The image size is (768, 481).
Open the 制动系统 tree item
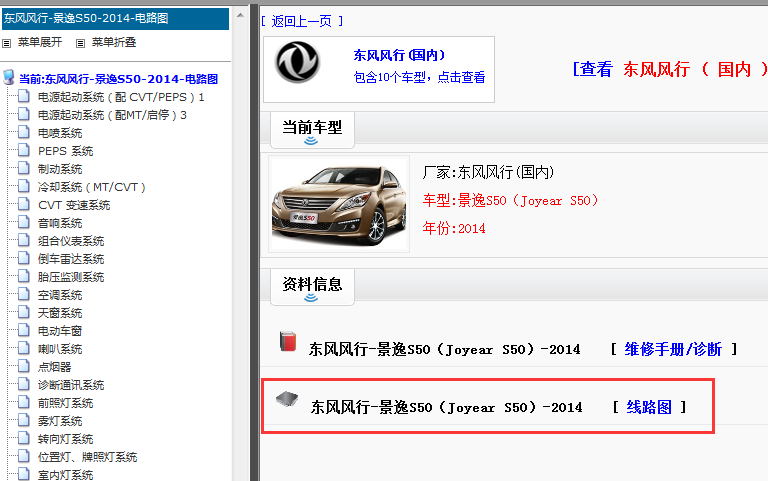(60, 169)
